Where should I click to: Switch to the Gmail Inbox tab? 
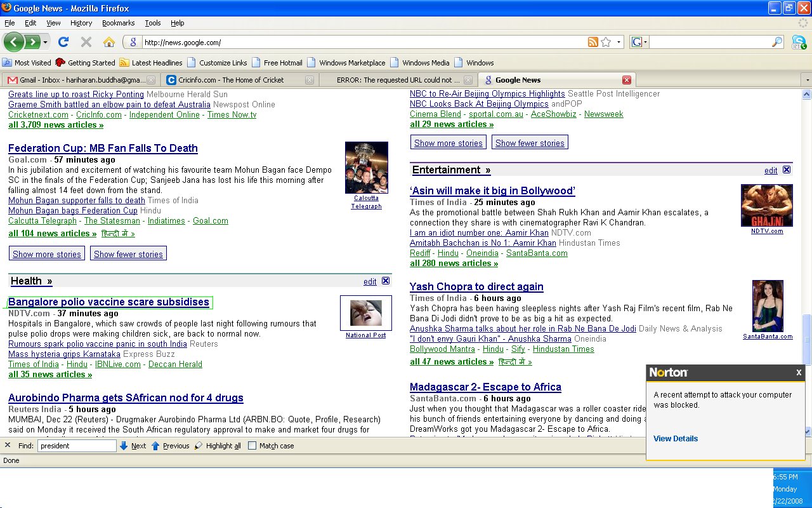click(x=80, y=80)
